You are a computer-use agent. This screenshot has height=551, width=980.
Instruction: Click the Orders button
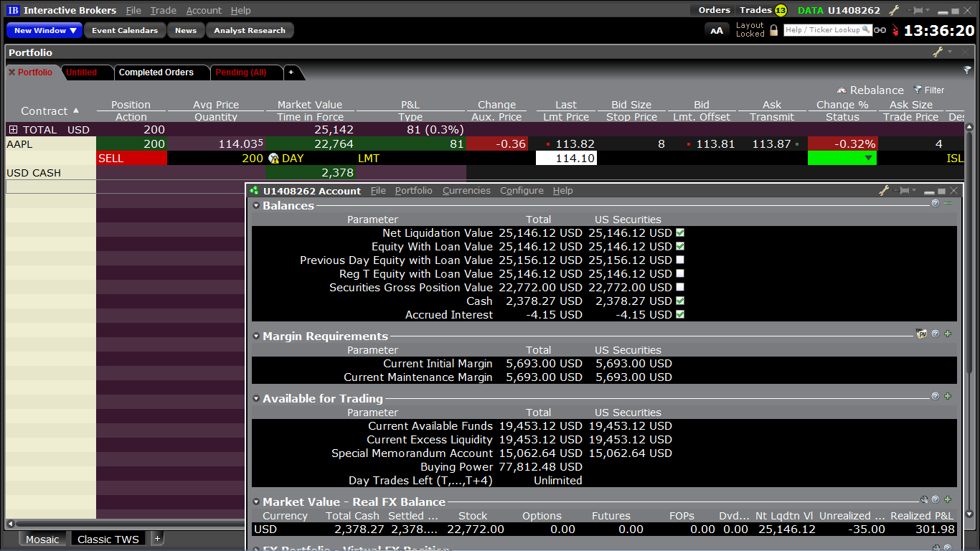714,10
